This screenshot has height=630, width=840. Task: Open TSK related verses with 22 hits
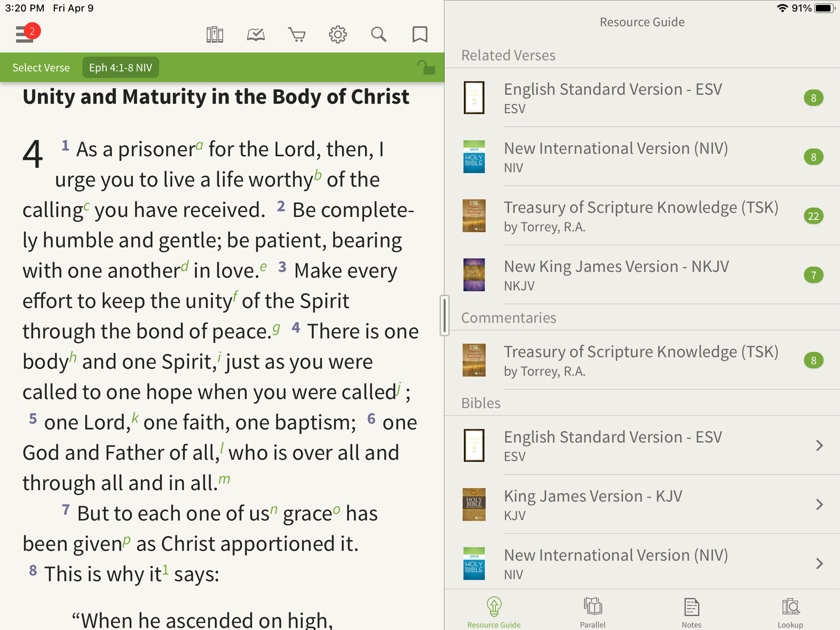pyautogui.click(x=642, y=216)
